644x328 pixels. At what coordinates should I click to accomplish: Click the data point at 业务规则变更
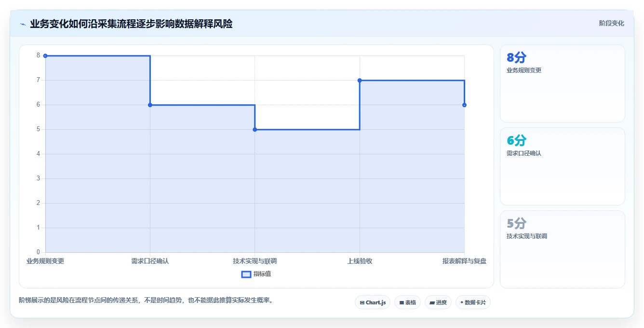[x=45, y=56]
